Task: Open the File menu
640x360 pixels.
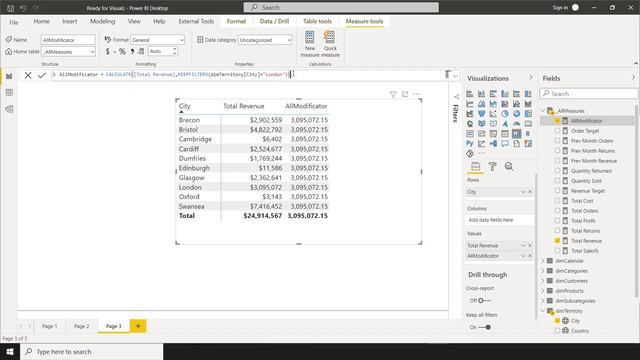Action: 13,22
